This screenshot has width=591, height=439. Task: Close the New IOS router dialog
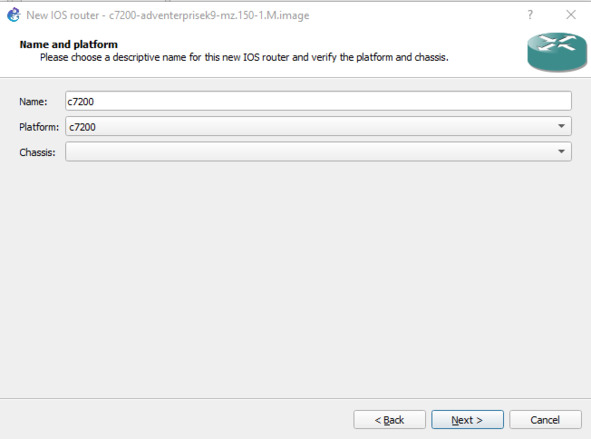(x=571, y=15)
